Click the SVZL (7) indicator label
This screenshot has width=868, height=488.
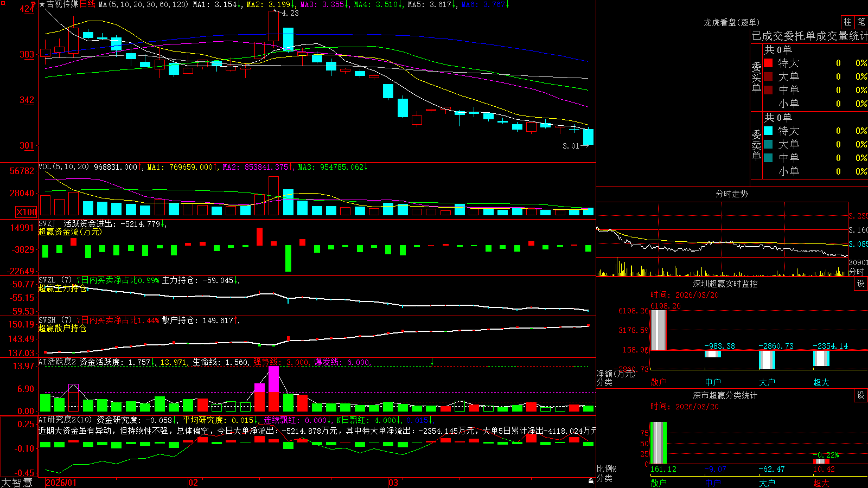tap(55, 280)
